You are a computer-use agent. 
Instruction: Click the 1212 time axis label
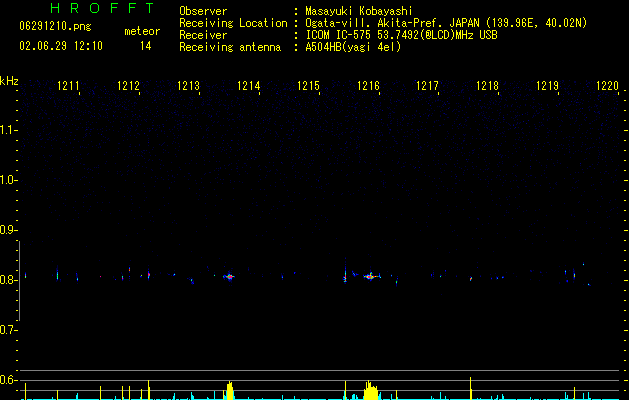(128, 86)
